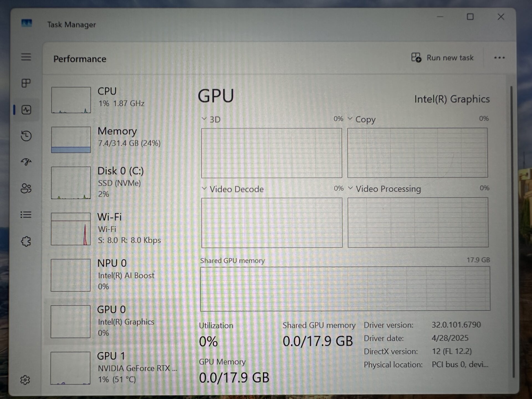Open Task Manager settings gear

point(25,380)
